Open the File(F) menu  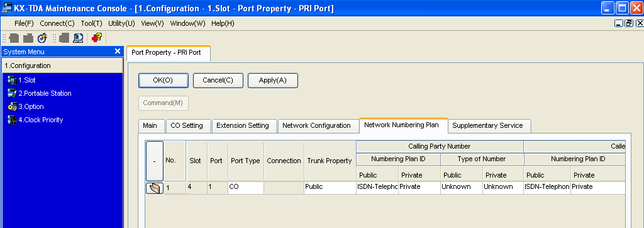point(24,23)
